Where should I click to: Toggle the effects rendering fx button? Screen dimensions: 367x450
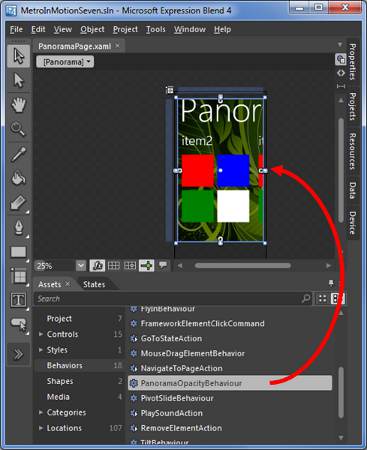click(97, 266)
